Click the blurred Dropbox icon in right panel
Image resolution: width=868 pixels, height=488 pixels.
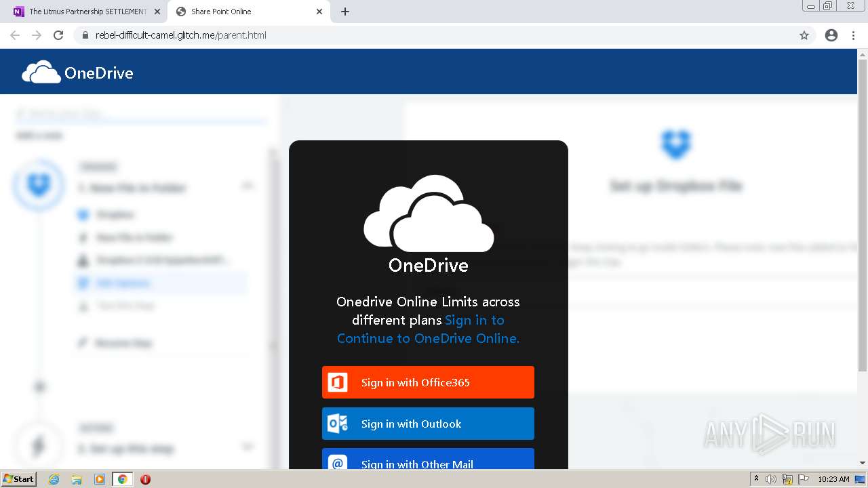[x=675, y=144]
